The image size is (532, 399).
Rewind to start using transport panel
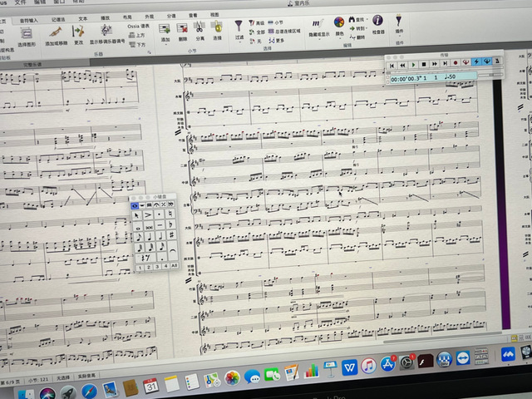393,63
